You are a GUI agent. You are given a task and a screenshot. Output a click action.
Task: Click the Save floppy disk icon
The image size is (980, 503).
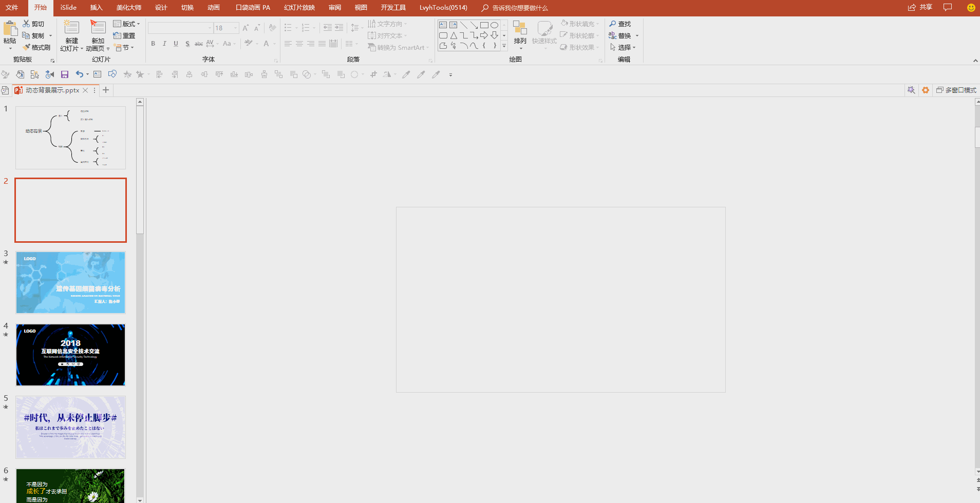[x=65, y=74]
